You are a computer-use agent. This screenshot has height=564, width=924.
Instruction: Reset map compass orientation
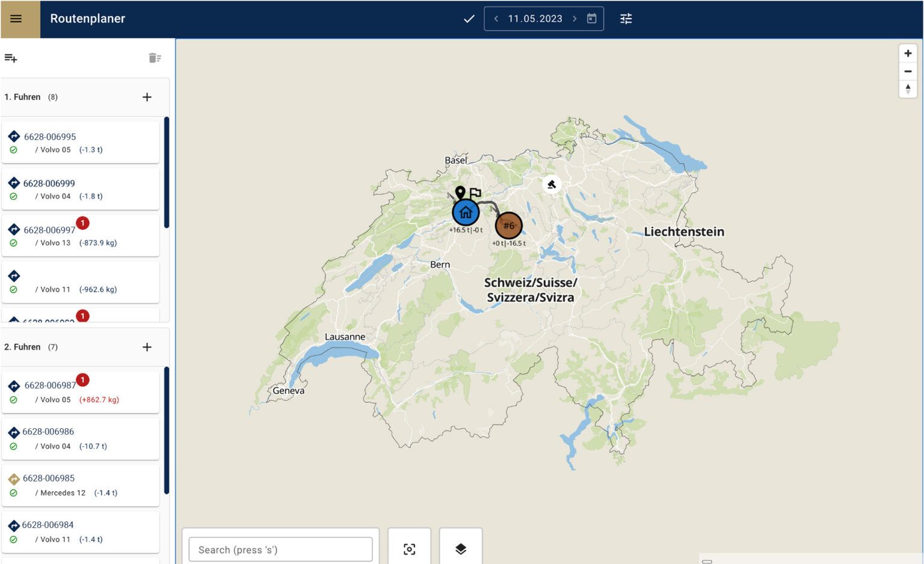click(x=908, y=89)
